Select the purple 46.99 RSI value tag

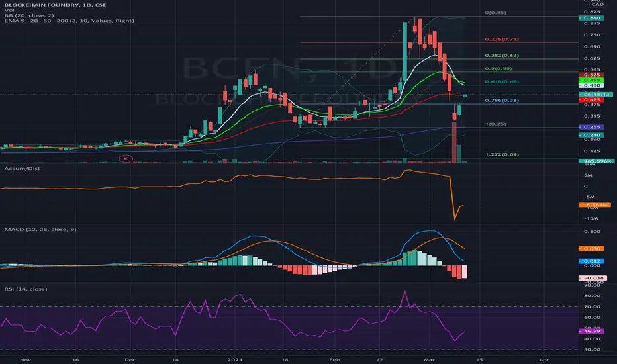tap(591, 332)
